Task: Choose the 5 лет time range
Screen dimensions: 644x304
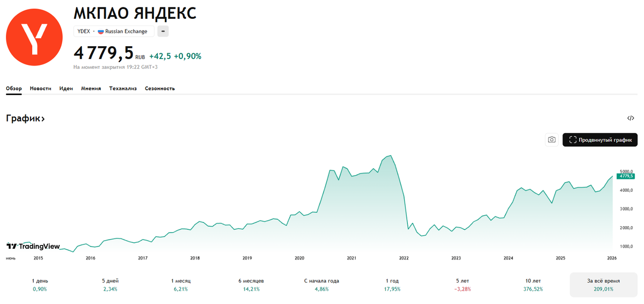Action: (x=463, y=285)
